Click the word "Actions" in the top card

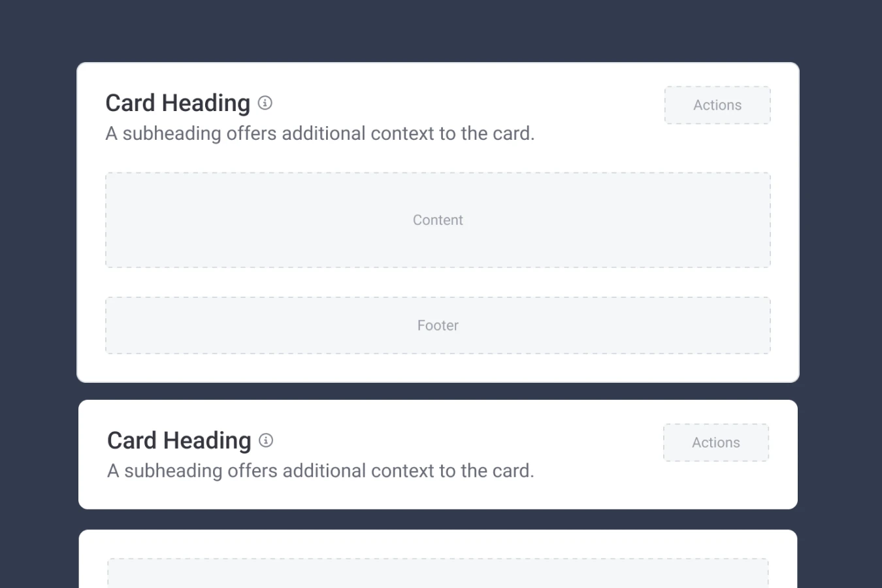click(x=717, y=105)
